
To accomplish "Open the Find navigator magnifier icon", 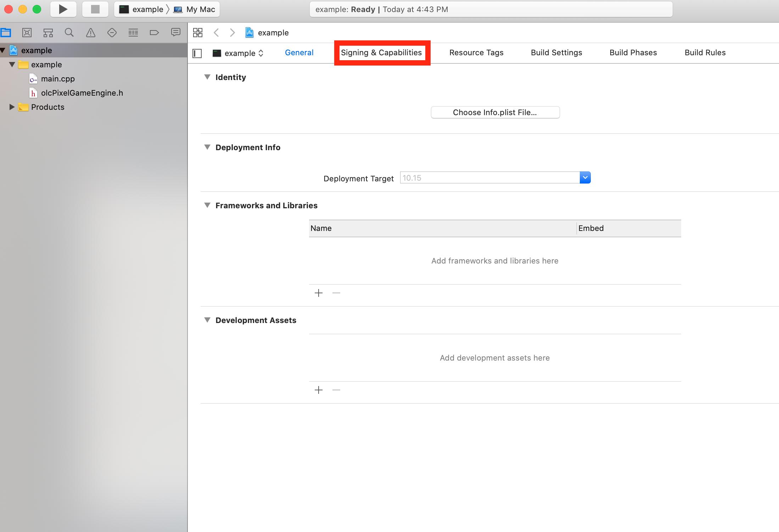I will pos(69,33).
